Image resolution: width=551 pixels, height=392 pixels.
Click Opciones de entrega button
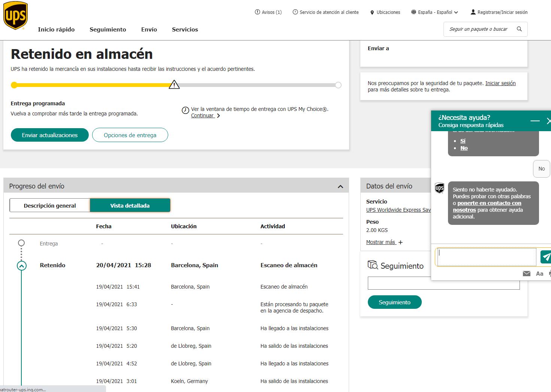point(130,135)
